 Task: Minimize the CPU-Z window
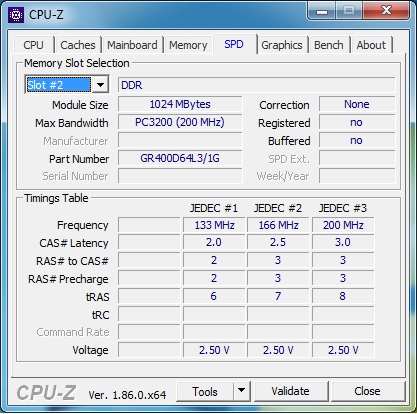click(322, 11)
